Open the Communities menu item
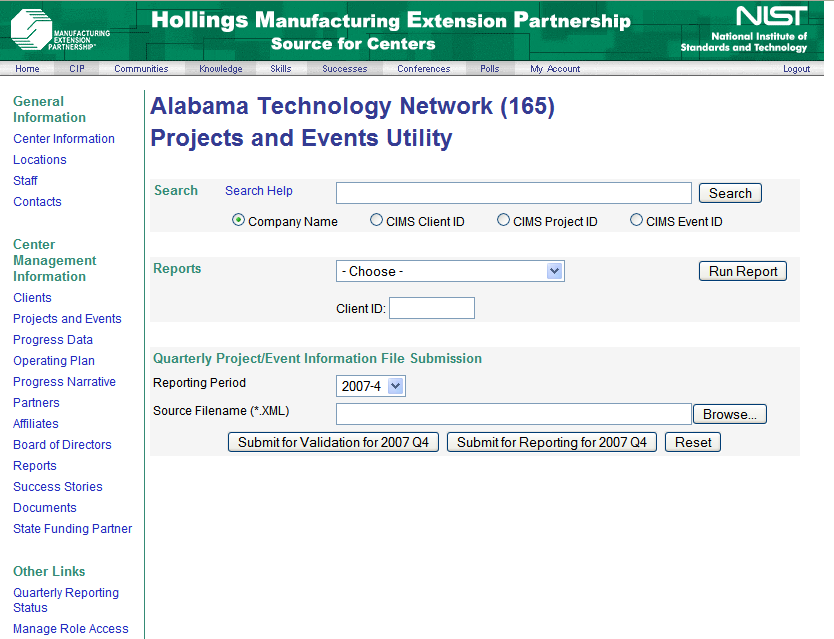Viewport: 834px width, 639px height. click(141, 69)
